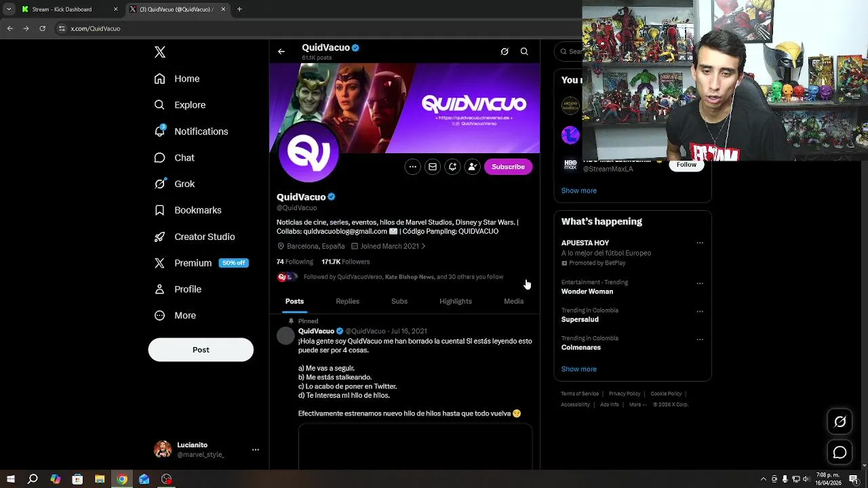The image size is (868, 488).
Task: Open Explore from the sidebar
Action: [180, 105]
